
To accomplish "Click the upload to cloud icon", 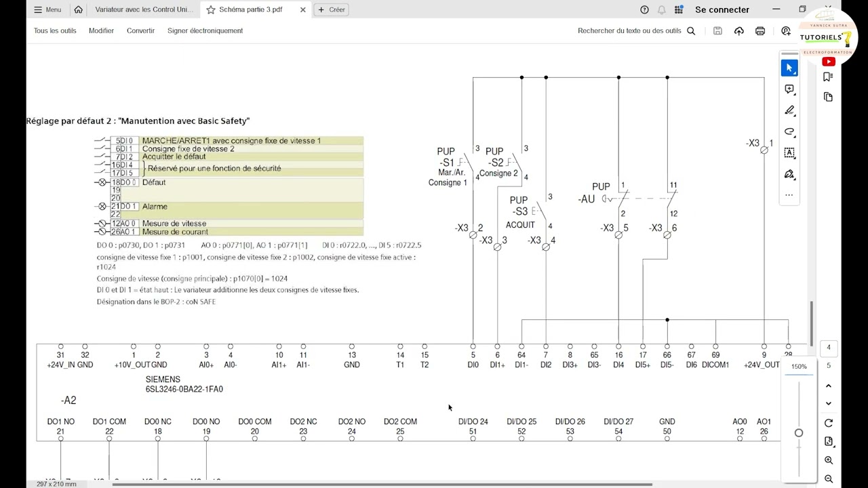I will pyautogui.click(x=739, y=30).
